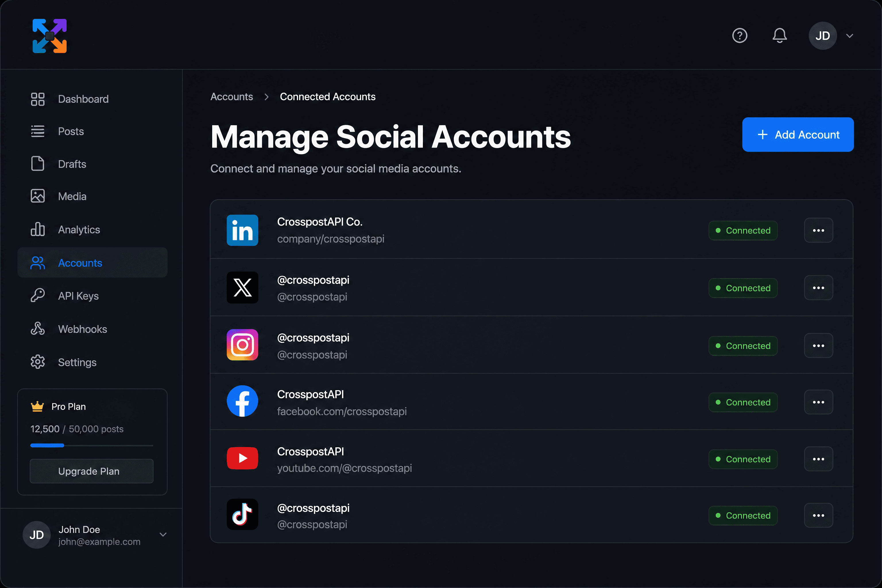Open more options for the TikTok account

(818, 515)
